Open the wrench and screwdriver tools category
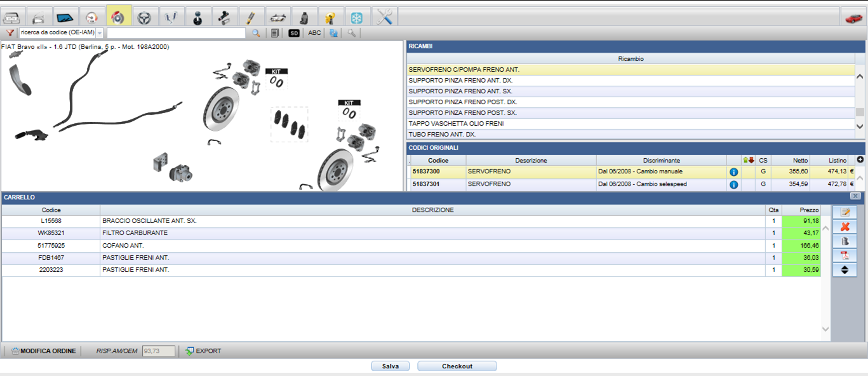Screen dimensions: 868x376 click(x=384, y=17)
